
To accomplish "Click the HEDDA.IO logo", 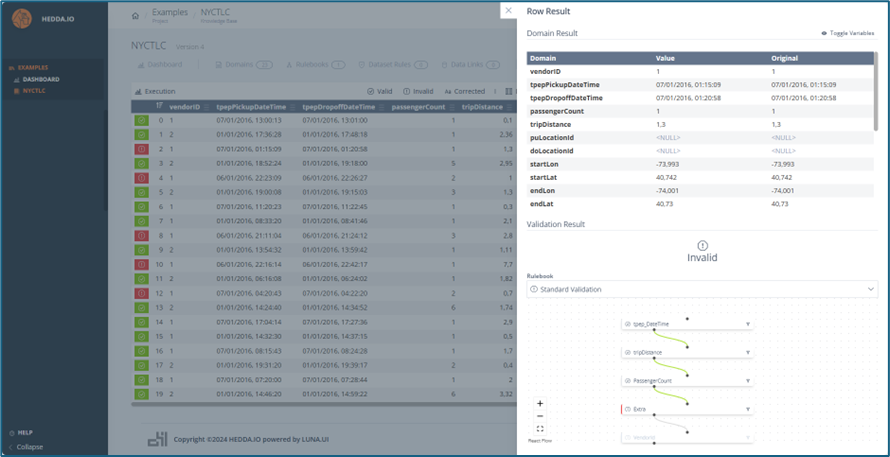I will click(x=22, y=18).
